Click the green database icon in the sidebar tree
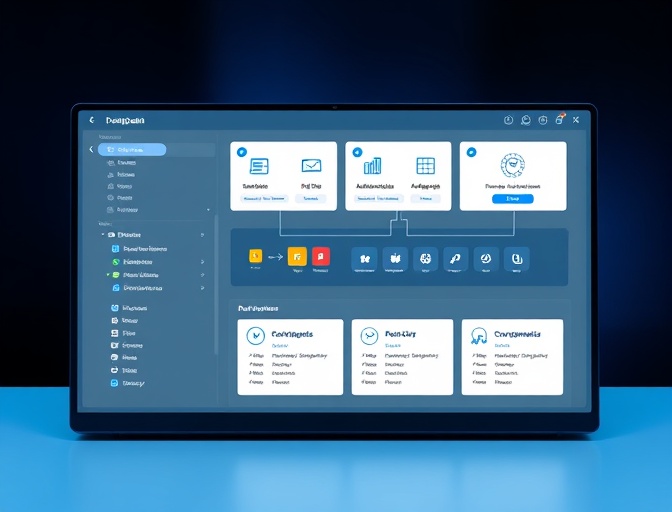Viewport: 672px width, 512px height. 116,275
